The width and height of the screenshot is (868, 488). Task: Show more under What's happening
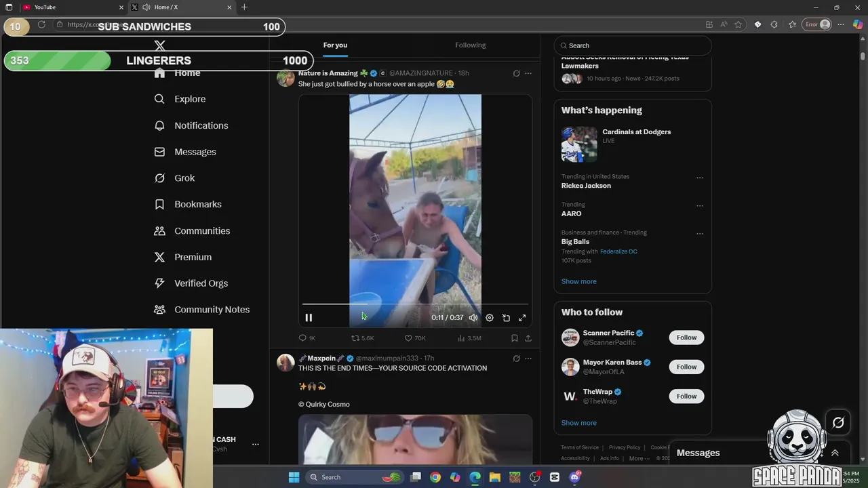[579, 281]
